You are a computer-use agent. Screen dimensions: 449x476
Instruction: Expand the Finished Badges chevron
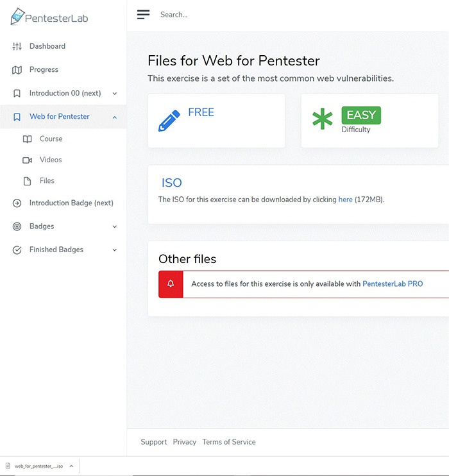click(x=115, y=250)
